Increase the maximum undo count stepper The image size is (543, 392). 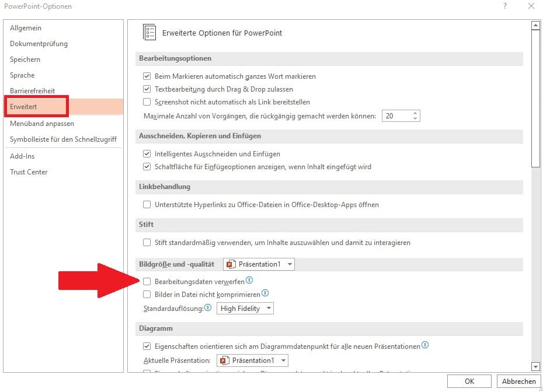click(x=415, y=113)
